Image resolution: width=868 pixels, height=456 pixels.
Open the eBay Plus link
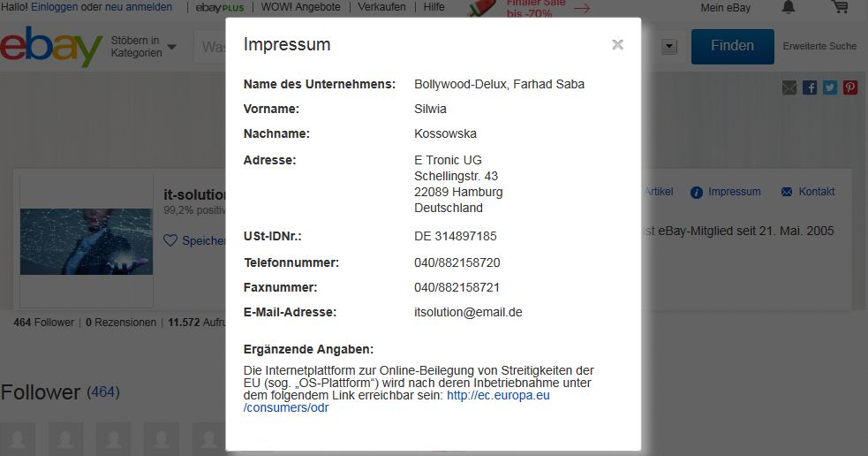(220, 8)
